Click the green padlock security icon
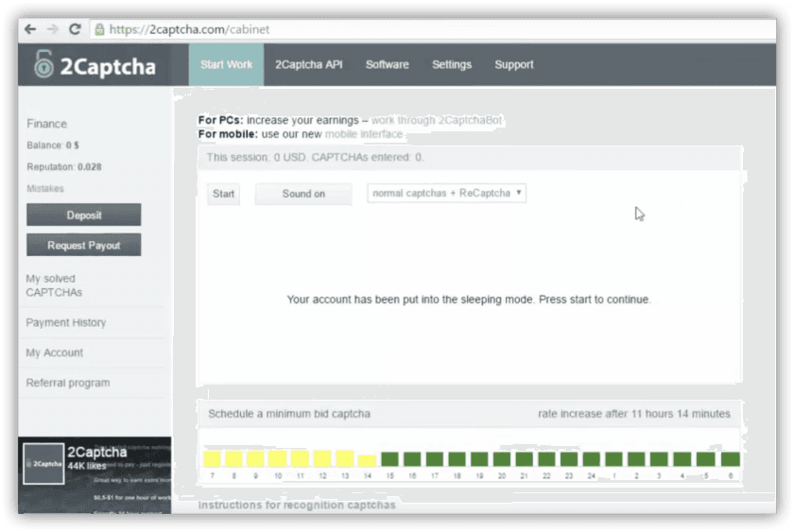794x532 pixels. tap(99, 29)
